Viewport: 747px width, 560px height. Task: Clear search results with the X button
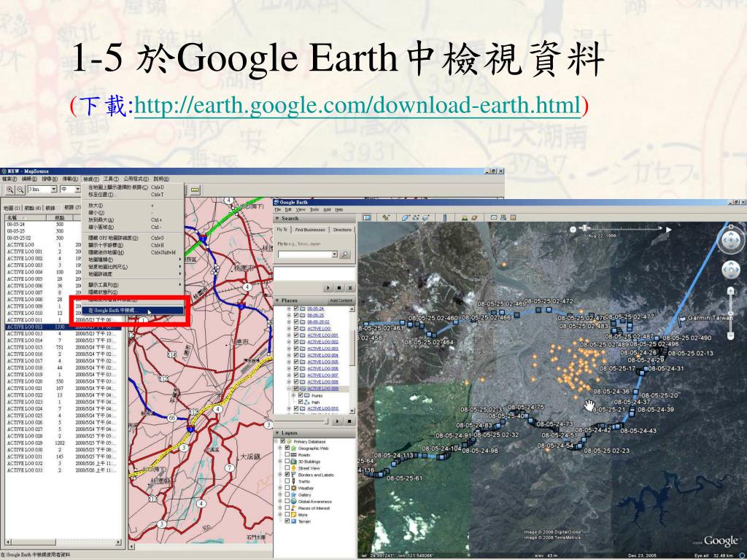pyautogui.click(x=350, y=287)
